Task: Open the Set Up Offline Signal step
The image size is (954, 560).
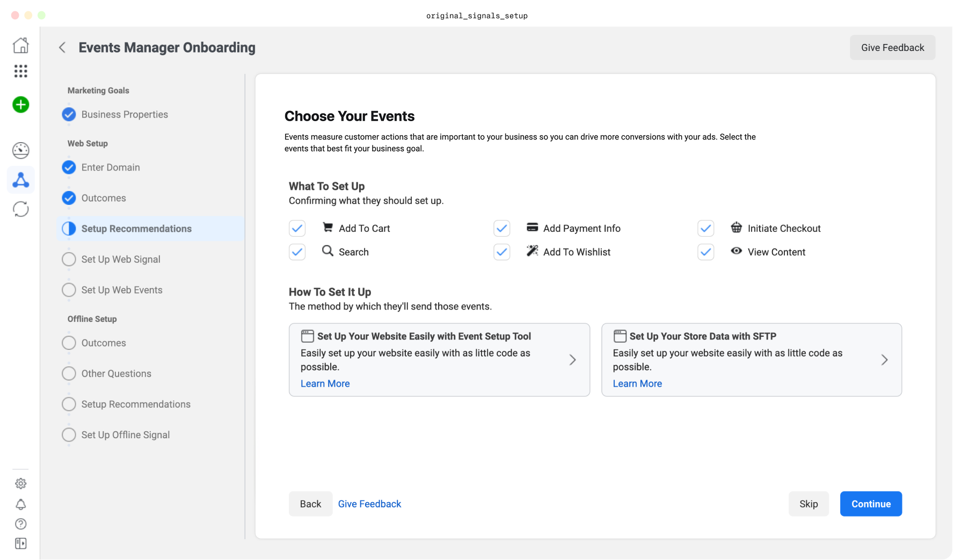Action: click(126, 434)
